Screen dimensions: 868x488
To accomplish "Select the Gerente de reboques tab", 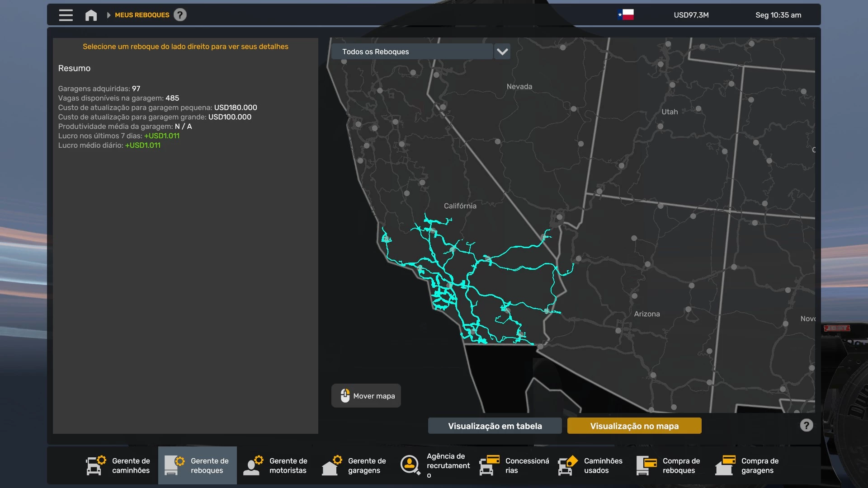I will pos(198,465).
